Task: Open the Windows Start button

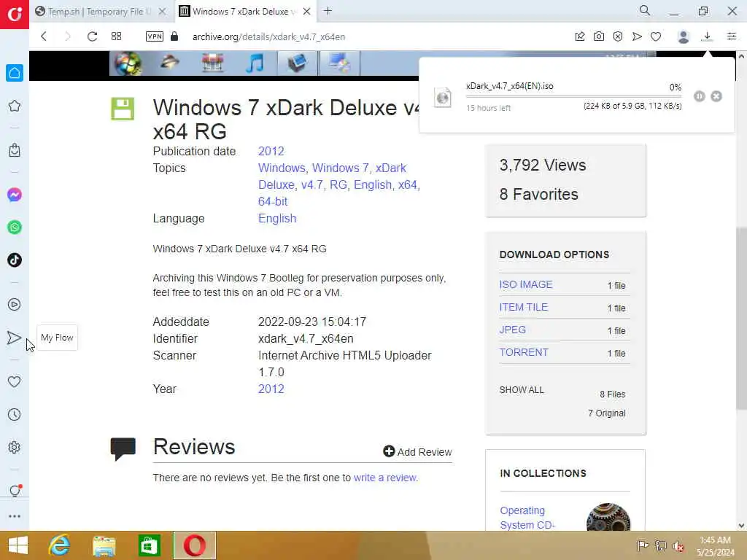Action: tap(18, 545)
